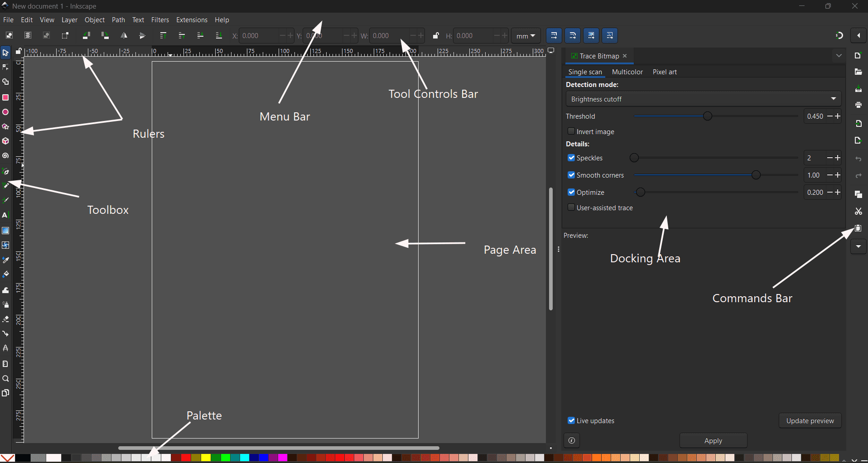Select the Paint Bucket tool

[x=5, y=275]
